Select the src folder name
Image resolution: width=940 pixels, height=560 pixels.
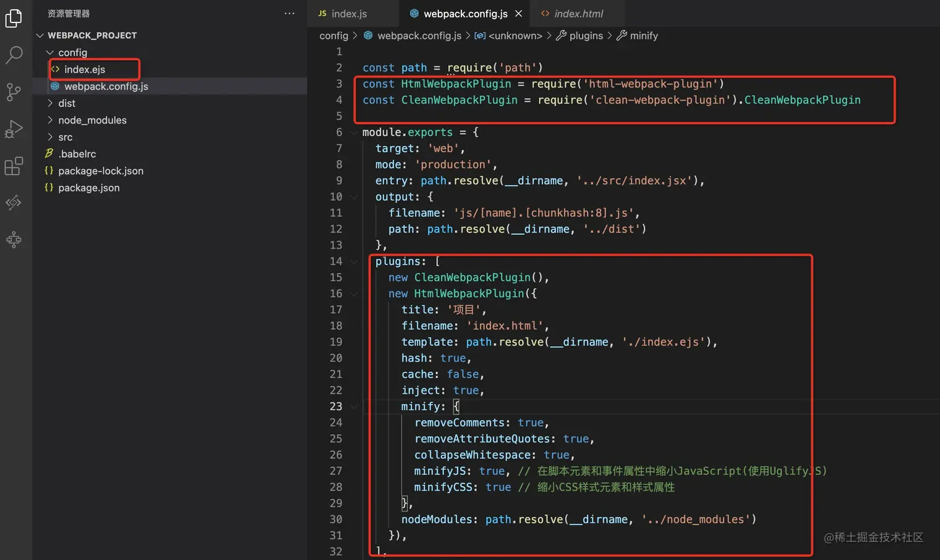65,137
